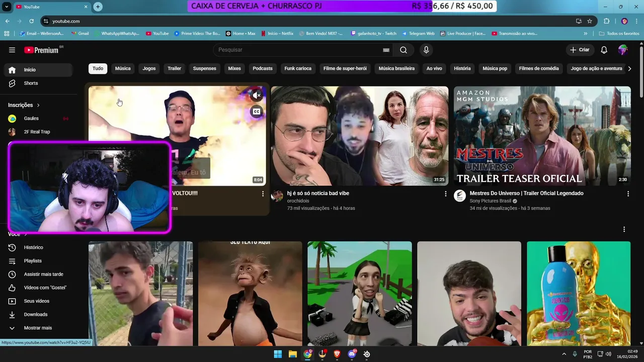Screen dimensions: 644x362
Task: Open options menu for the VOLTOU!!!! video
Action: click(x=263, y=194)
